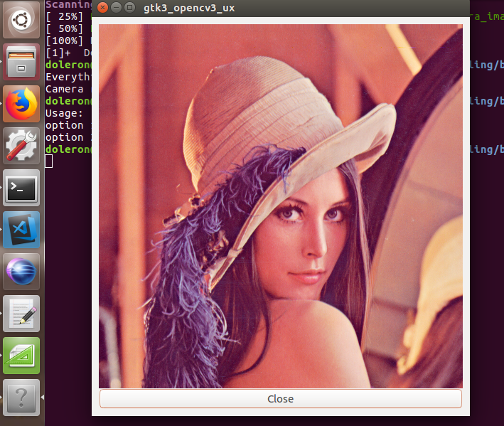The width and height of the screenshot is (504, 426).
Task: Open the Ubuntu Dash from the launcher
Action: click(x=21, y=20)
